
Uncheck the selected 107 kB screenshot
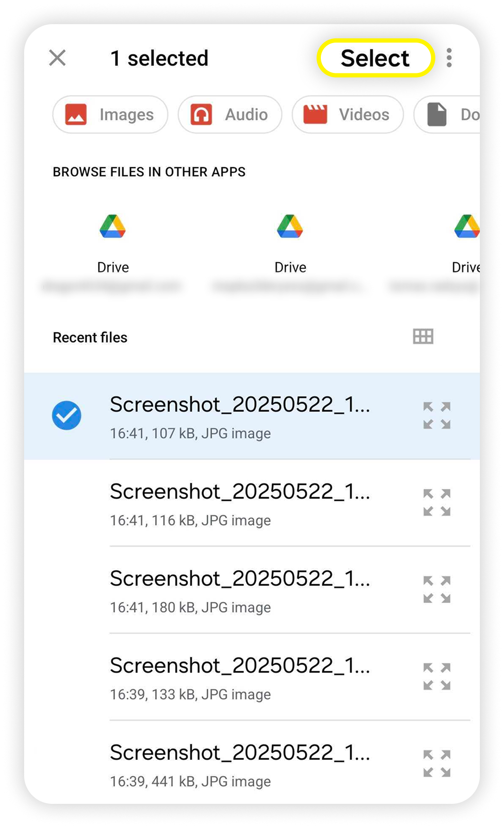pos(67,416)
